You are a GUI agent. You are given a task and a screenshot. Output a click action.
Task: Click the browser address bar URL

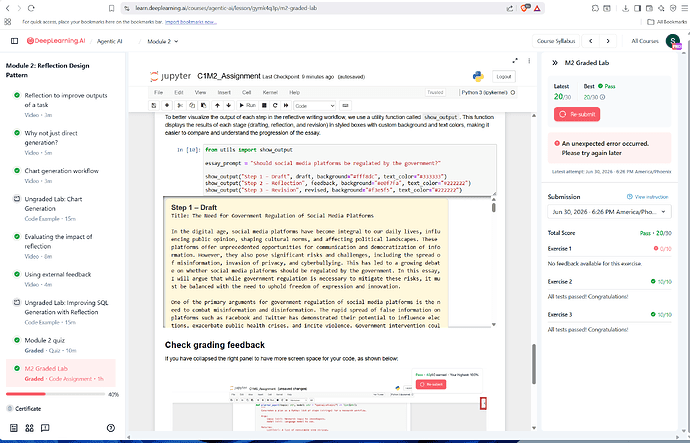(226, 8)
